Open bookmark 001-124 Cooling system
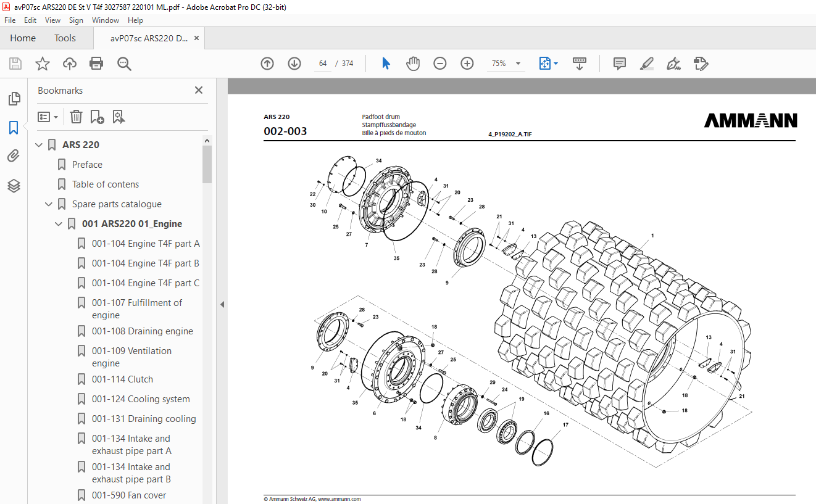This screenshot has width=816, height=504. point(141,399)
